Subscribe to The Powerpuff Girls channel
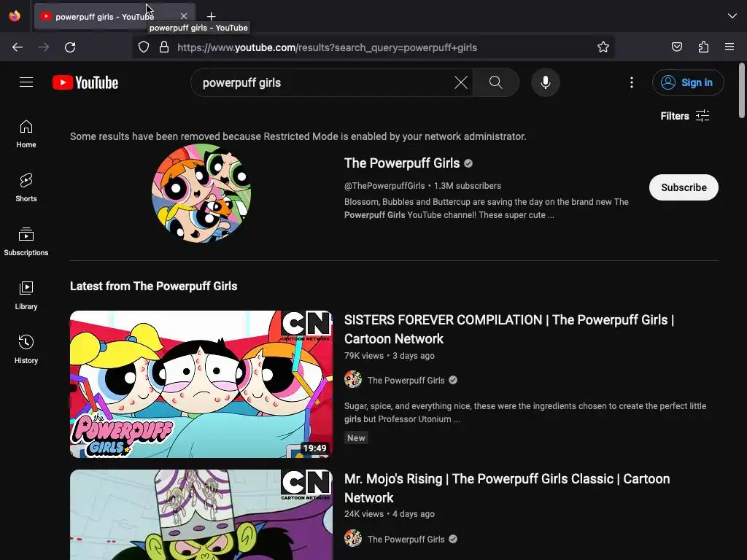747x560 pixels. click(684, 187)
